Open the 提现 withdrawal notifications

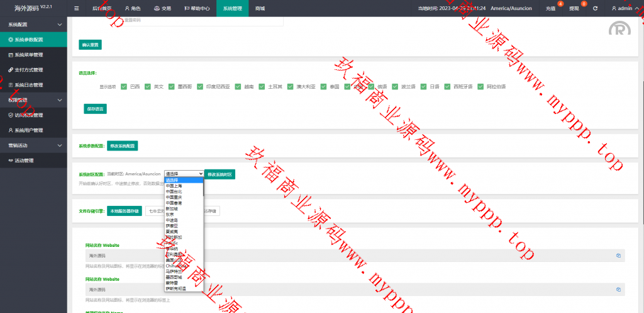point(574,8)
